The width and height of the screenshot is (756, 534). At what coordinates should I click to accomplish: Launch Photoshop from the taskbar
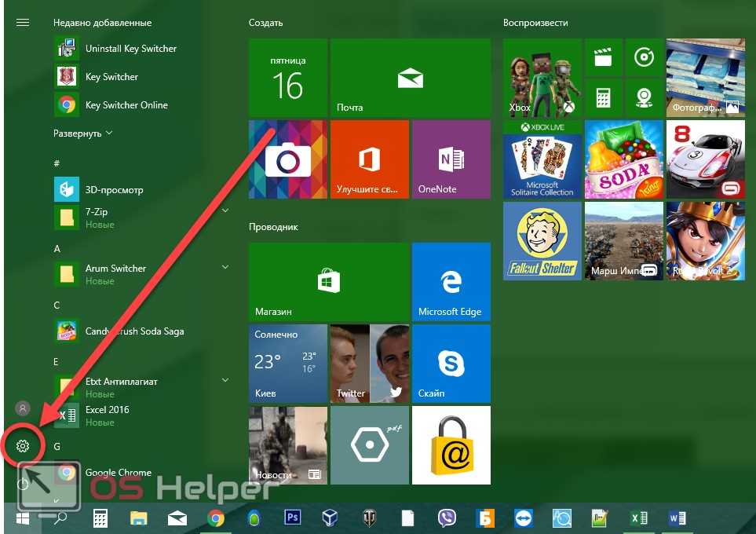292,518
